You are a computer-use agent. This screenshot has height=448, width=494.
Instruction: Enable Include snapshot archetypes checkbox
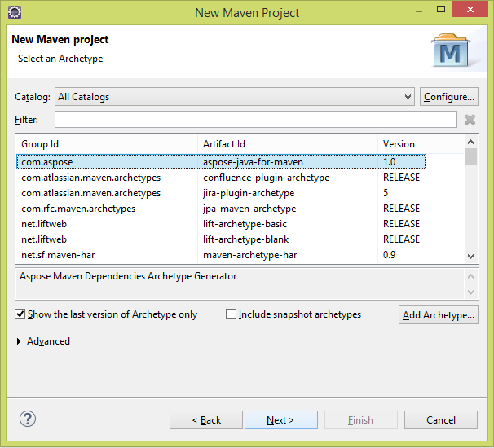point(231,314)
